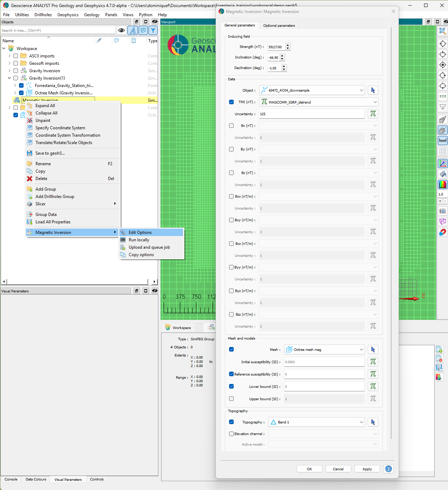Screen dimensions: 448x490
Task: Open the Mesh dropdown showing Octree mesh mag
Action: 324,349
